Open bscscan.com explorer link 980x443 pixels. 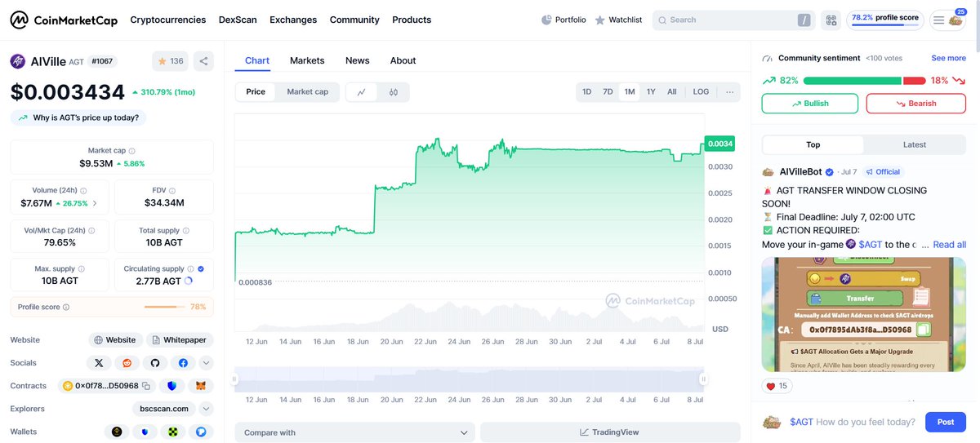(x=164, y=409)
